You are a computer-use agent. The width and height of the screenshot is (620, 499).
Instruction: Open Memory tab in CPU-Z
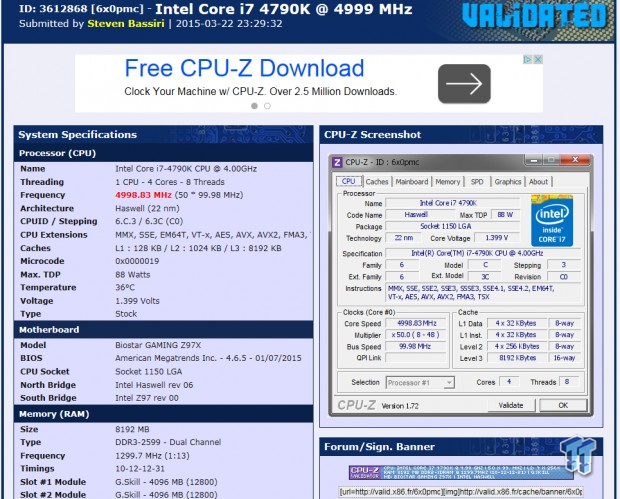coord(448,182)
